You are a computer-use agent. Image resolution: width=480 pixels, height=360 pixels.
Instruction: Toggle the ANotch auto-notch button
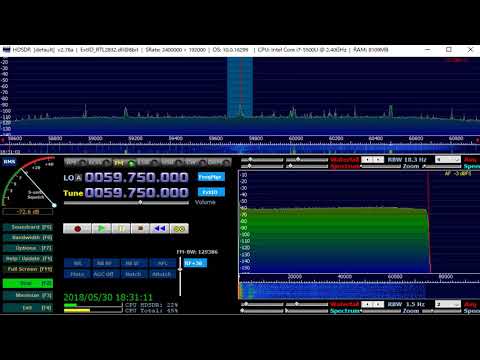(x=162, y=274)
